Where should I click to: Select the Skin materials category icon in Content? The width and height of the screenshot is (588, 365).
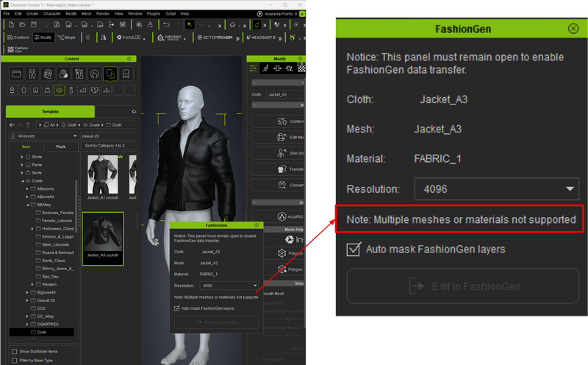click(63, 74)
